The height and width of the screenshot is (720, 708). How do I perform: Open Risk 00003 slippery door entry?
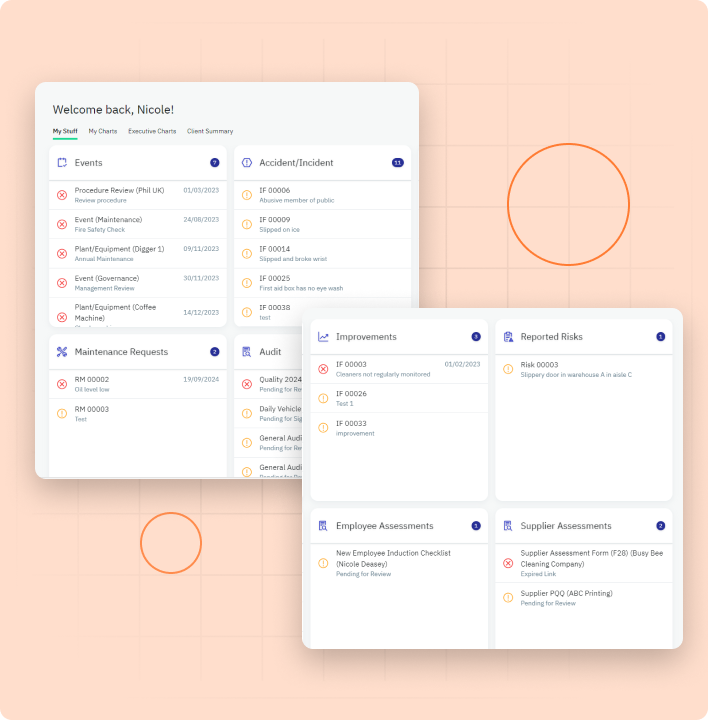[x=584, y=369]
